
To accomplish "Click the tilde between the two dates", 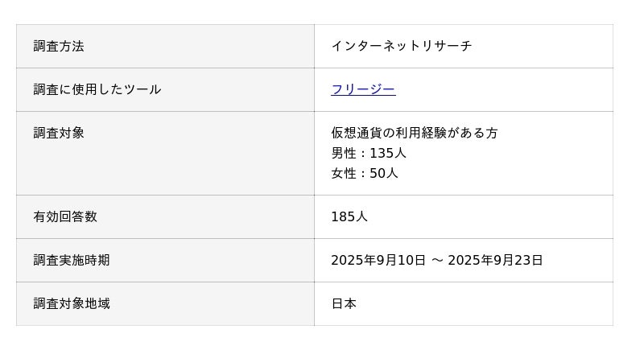I will coord(437,260).
